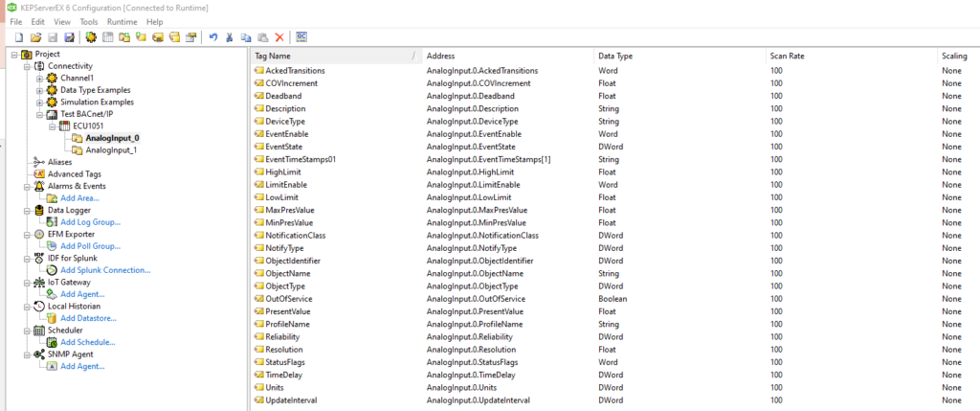The height and width of the screenshot is (411, 980).
Task: Expand the Data Type Examples node
Action: [x=39, y=90]
